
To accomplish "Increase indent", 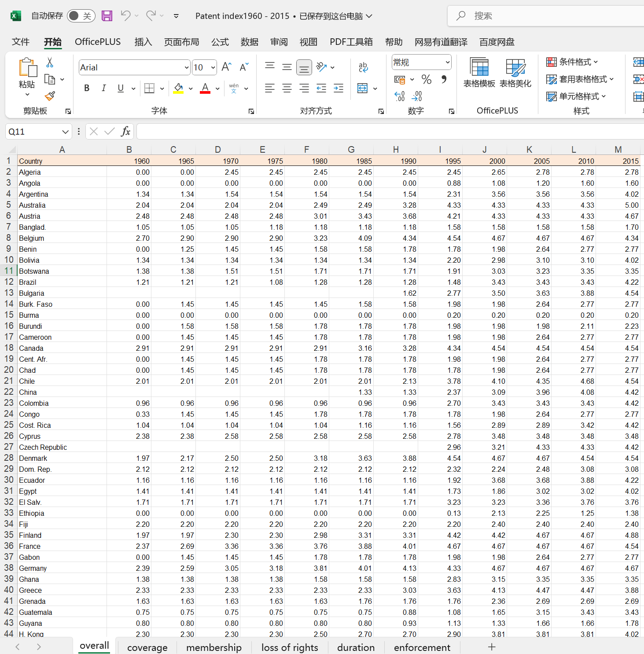I will [x=339, y=88].
